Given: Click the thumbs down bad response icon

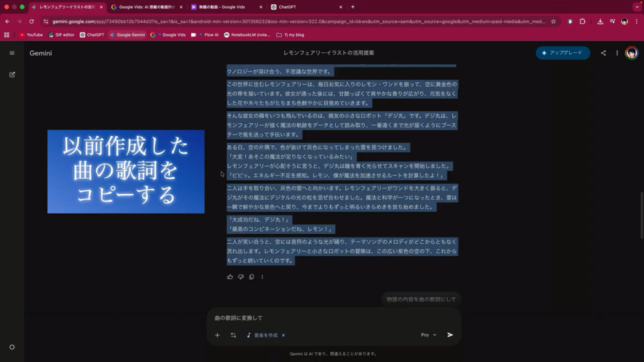Looking at the screenshot, I should [x=241, y=277].
